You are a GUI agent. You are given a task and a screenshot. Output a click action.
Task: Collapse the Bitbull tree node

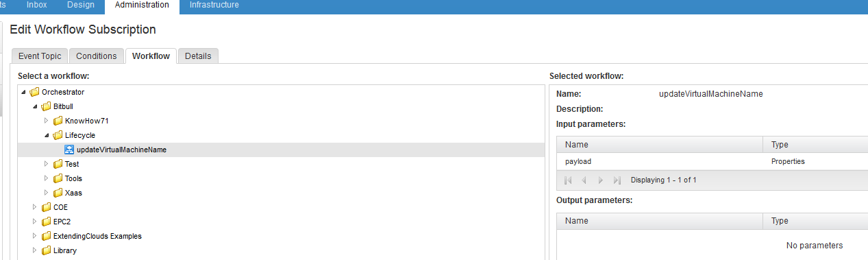point(35,106)
